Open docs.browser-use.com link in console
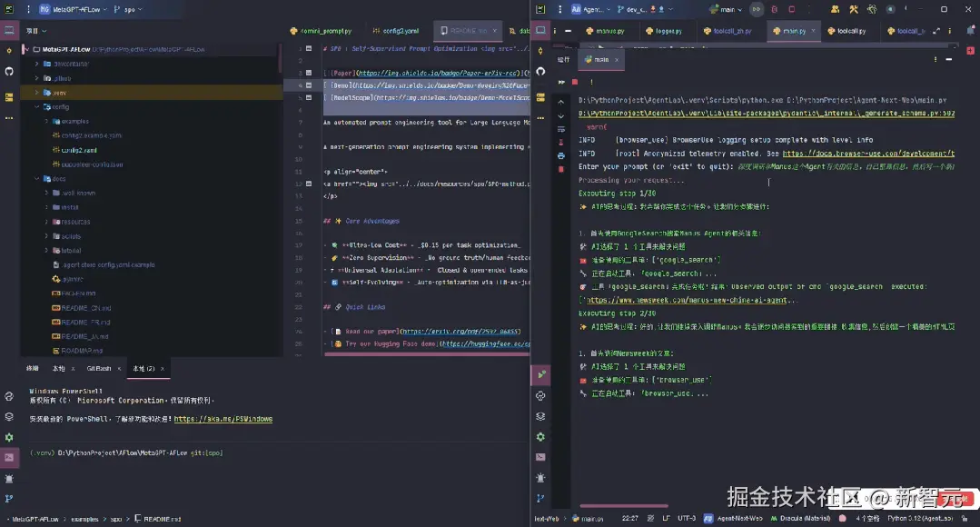 coord(869,154)
